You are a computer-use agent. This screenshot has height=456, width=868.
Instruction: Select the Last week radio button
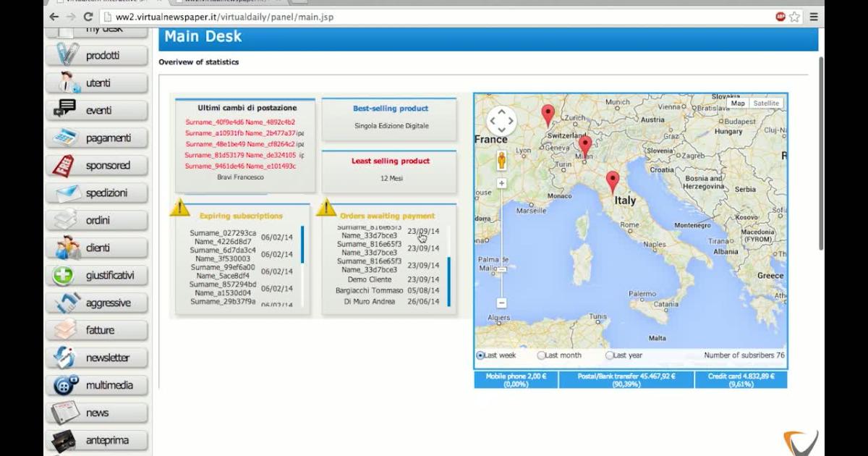click(x=480, y=355)
